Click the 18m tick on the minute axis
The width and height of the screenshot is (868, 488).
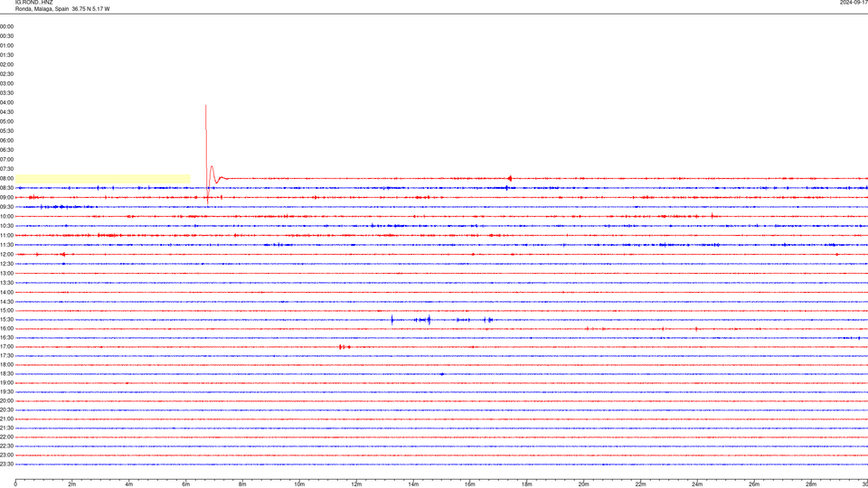[x=527, y=484]
